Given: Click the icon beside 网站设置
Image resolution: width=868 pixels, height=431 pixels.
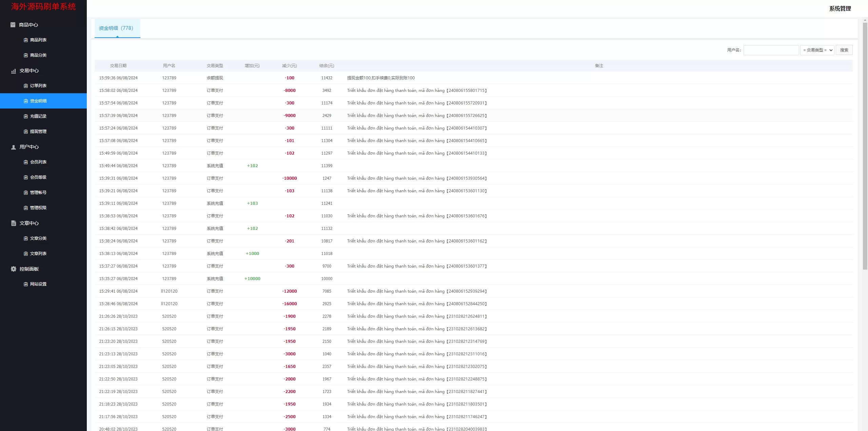Looking at the screenshot, I should tap(26, 284).
